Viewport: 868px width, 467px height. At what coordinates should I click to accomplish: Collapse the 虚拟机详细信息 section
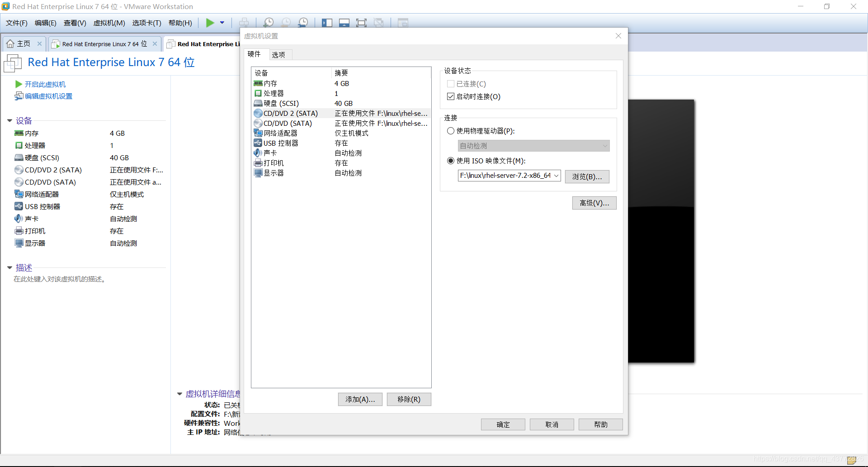(x=179, y=394)
